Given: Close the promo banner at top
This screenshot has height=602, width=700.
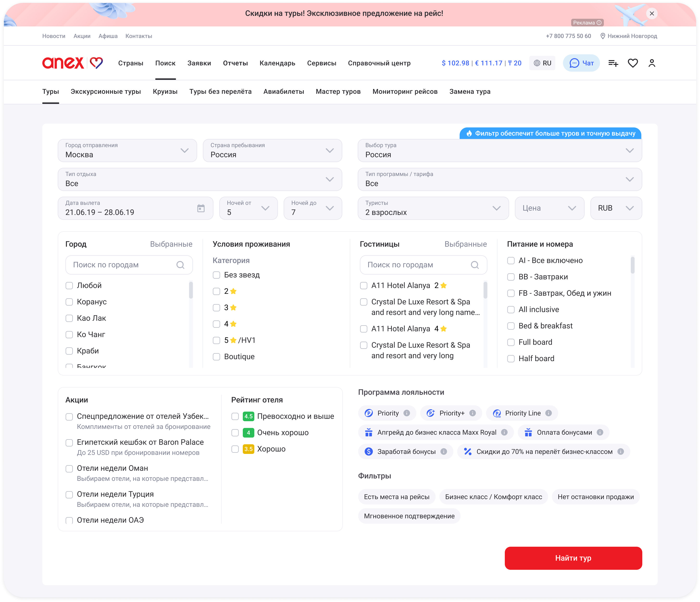Looking at the screenshot, I should tap(652, 13).
